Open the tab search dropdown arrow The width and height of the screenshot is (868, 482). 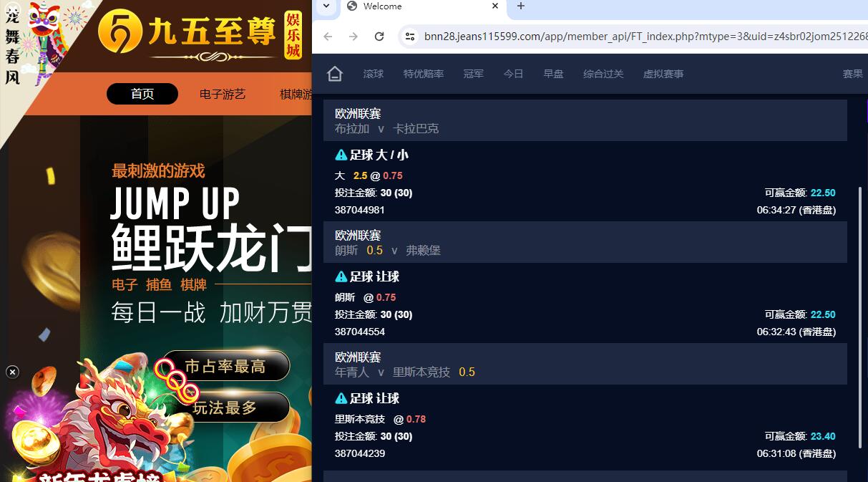326,6
